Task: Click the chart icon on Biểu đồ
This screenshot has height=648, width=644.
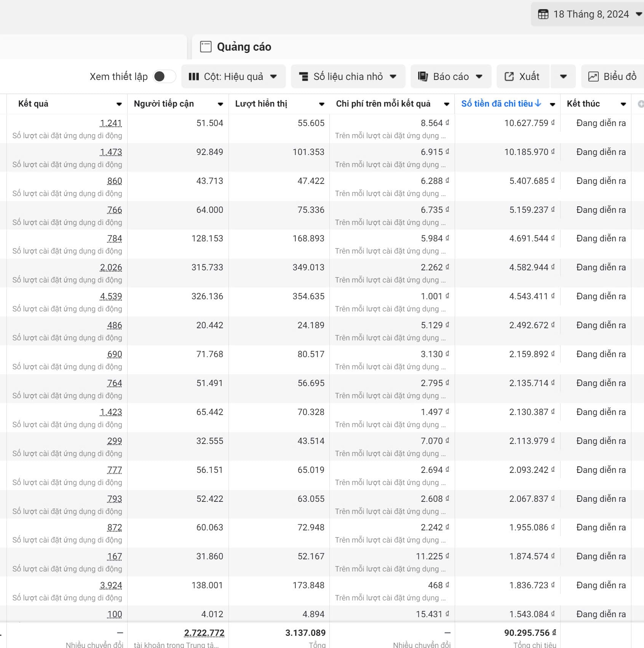Action: pos(593,77)
